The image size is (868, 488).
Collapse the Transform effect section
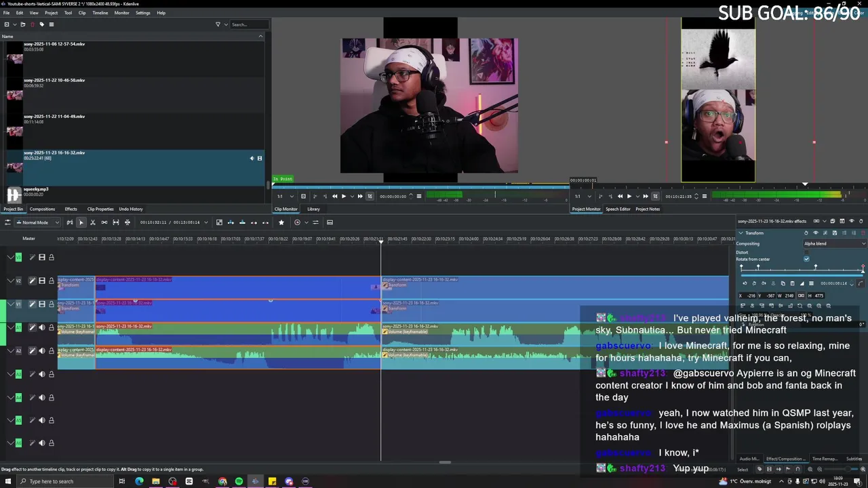[x=741, y=233]
